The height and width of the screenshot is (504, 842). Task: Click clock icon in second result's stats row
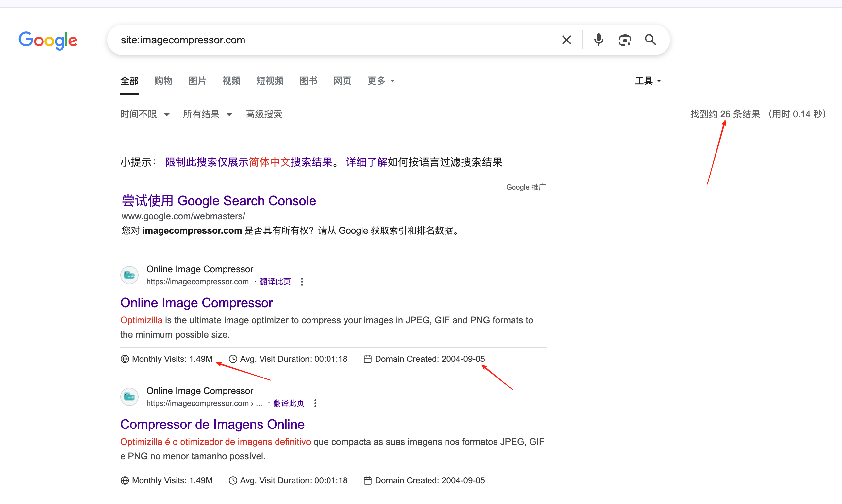233,480
